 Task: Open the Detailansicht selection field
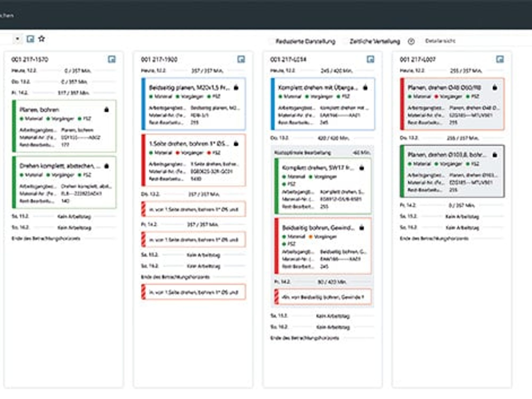coord(476,41)
